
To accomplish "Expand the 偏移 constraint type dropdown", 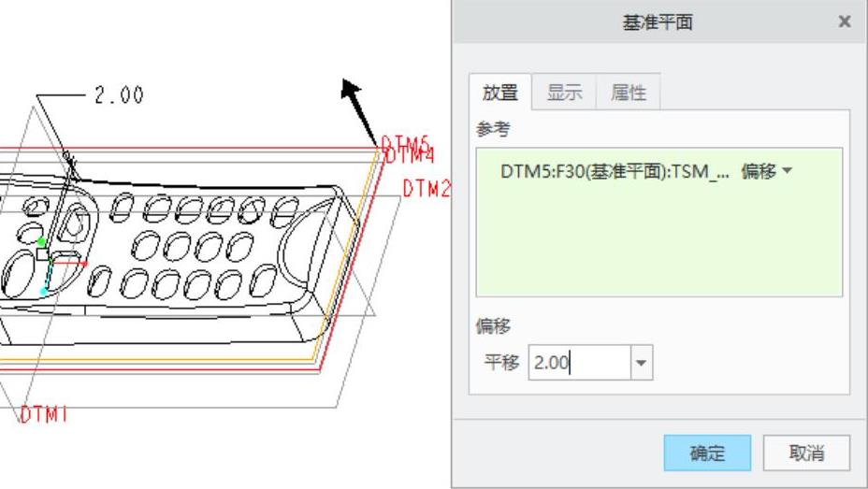I will pyautogui.click(x=767, y=171).
